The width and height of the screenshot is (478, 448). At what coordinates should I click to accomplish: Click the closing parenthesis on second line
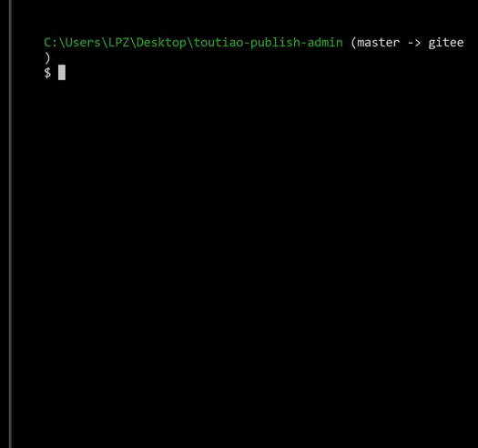[47, 58]
